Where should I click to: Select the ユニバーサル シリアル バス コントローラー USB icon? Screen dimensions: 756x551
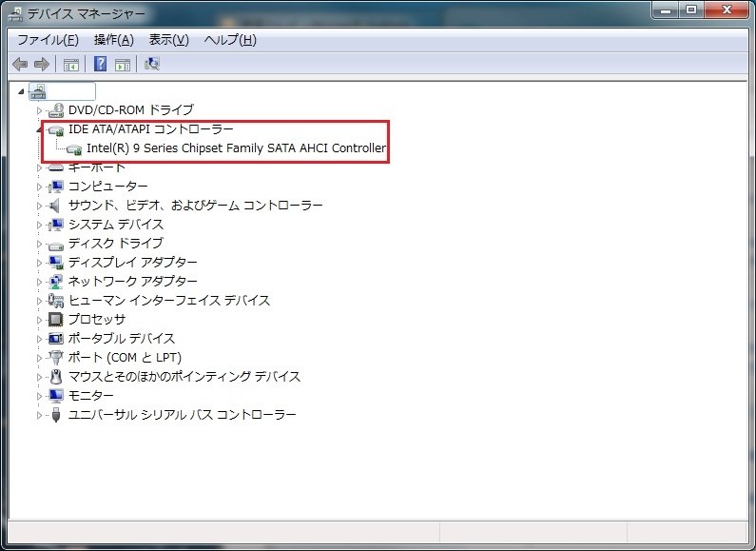(56, 415)
